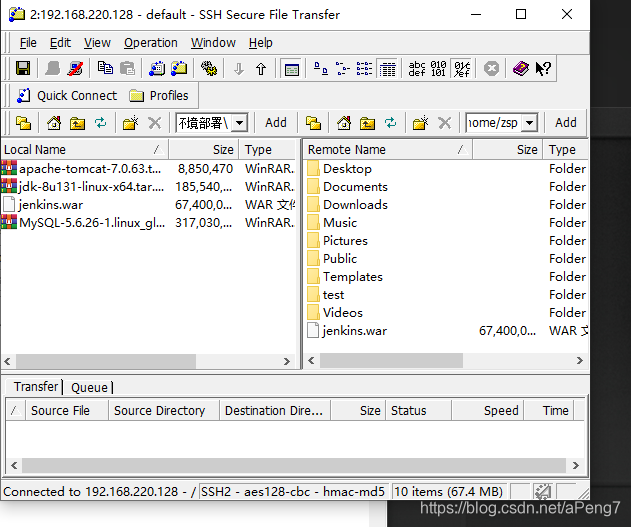This screenshot has height=527, width=631.
Task: Go to remote Home folder
Action: (x=344, y=123)
